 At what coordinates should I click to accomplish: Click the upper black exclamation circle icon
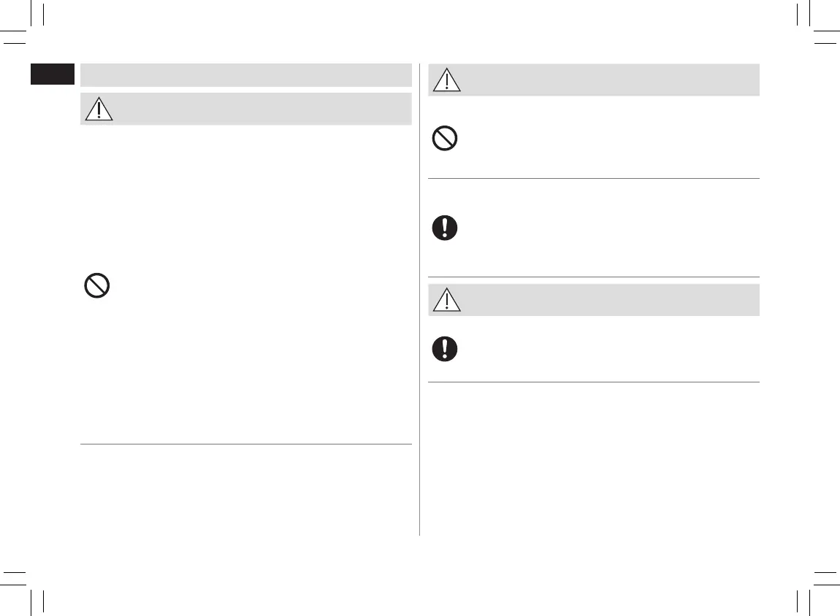tap(445, 228)
